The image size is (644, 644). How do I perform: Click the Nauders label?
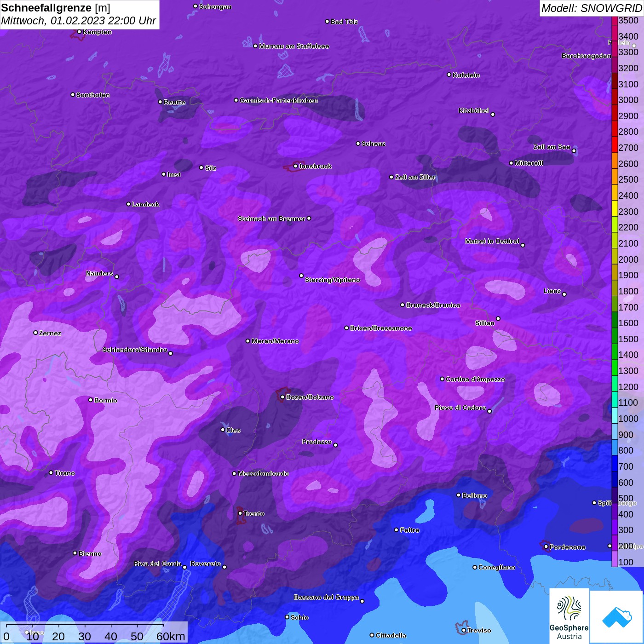pyautogui.click(x=99, y=273)
